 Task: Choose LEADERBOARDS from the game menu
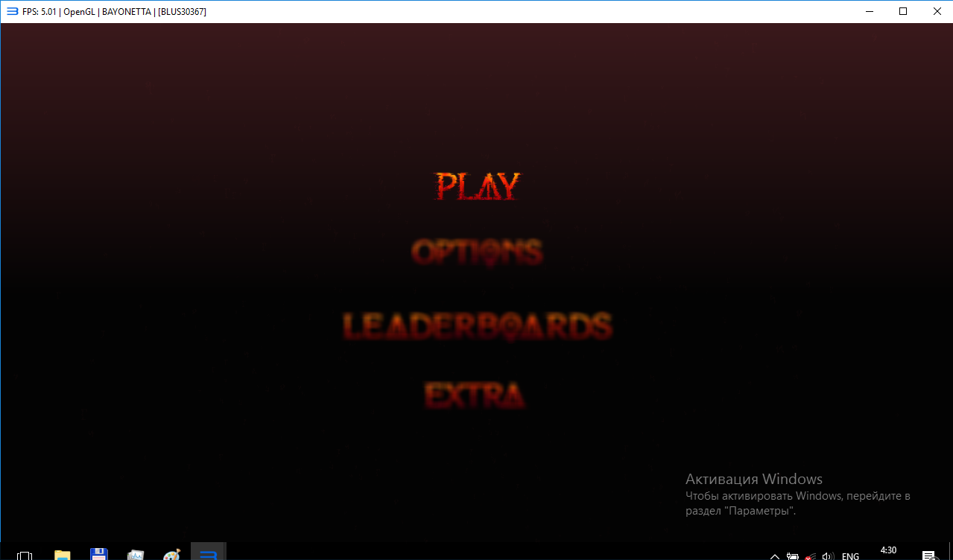[478, 326]
